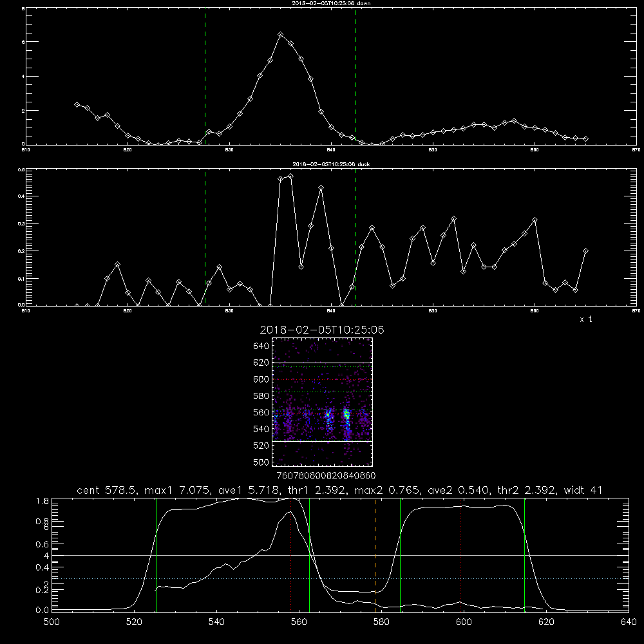Select the 'thr2 2.392' value in the stats line
The height and width of the screenshot is (644, 644).
[x=526, y=490]
